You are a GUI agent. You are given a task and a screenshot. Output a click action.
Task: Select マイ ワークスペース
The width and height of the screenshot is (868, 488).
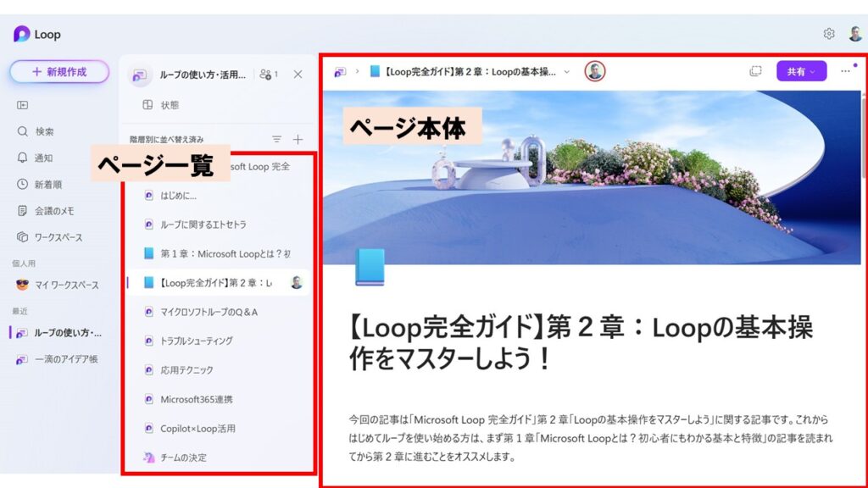[x=66, y=285]
